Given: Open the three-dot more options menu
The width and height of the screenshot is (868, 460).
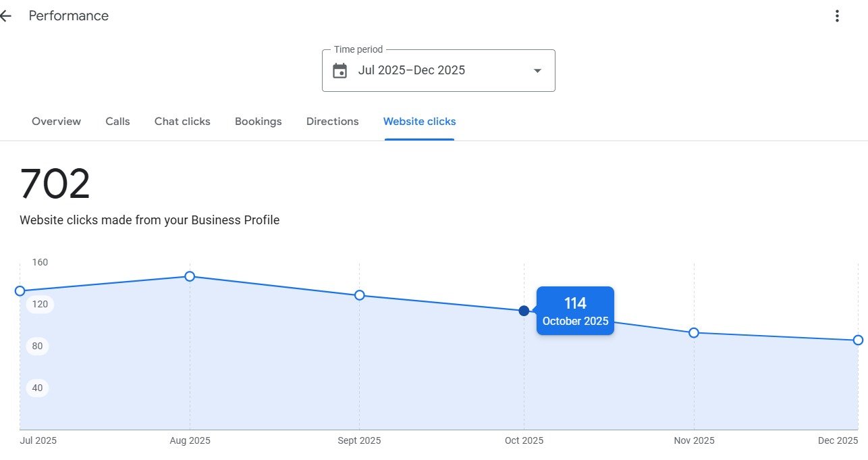Looking at the screenshot, I should (837, 16).
